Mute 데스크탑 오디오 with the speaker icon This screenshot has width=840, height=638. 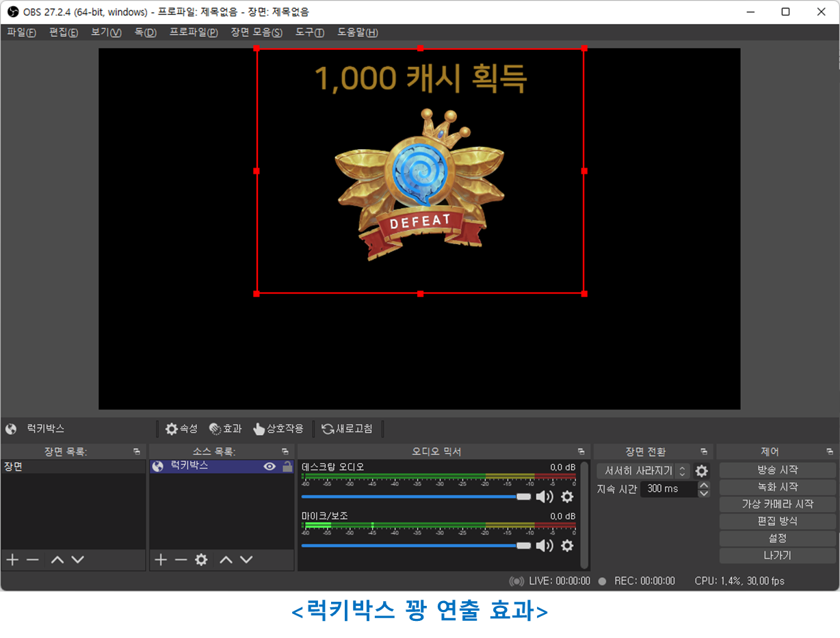coord(544,497)
